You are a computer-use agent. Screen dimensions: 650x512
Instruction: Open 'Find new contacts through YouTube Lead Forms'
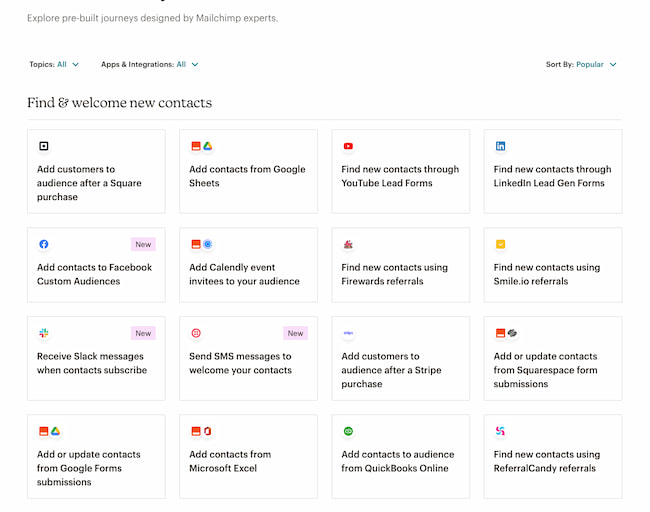pos(400,171)
